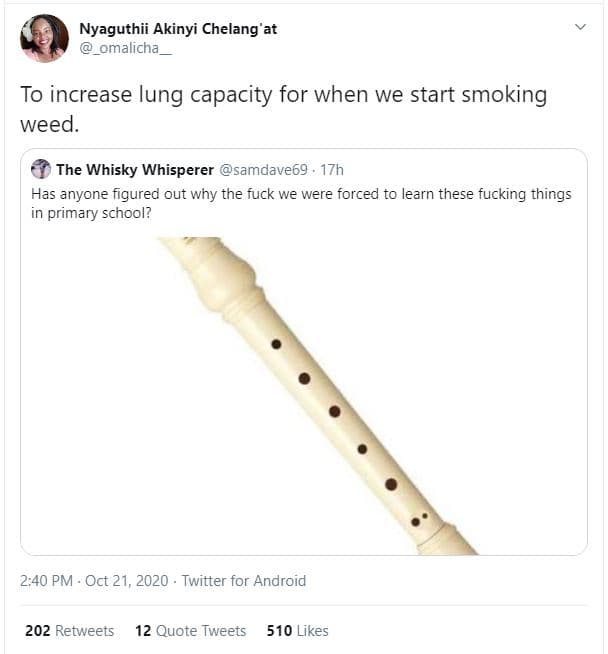
Task: Open The Whisky Whisperer profile name
Action: 135,170
